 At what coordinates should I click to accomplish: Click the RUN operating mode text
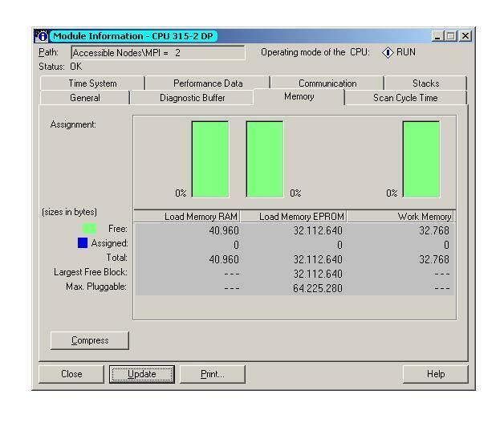[405, 52]
